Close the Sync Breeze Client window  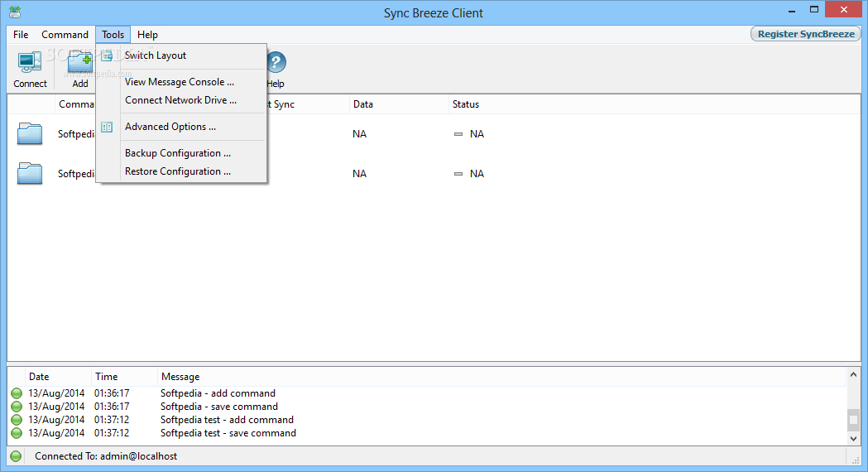pos(844,9)
